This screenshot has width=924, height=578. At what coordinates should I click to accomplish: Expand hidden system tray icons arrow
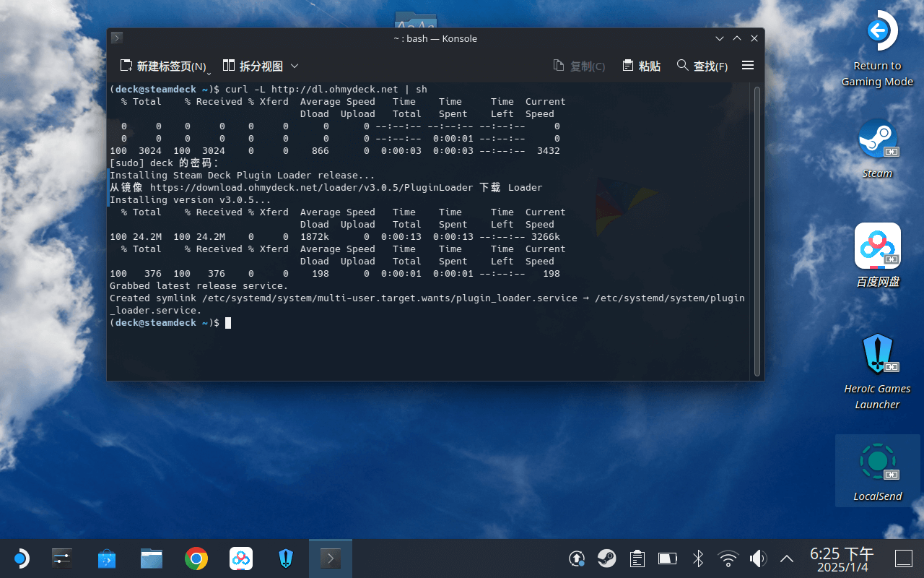[x=787, y=558]
